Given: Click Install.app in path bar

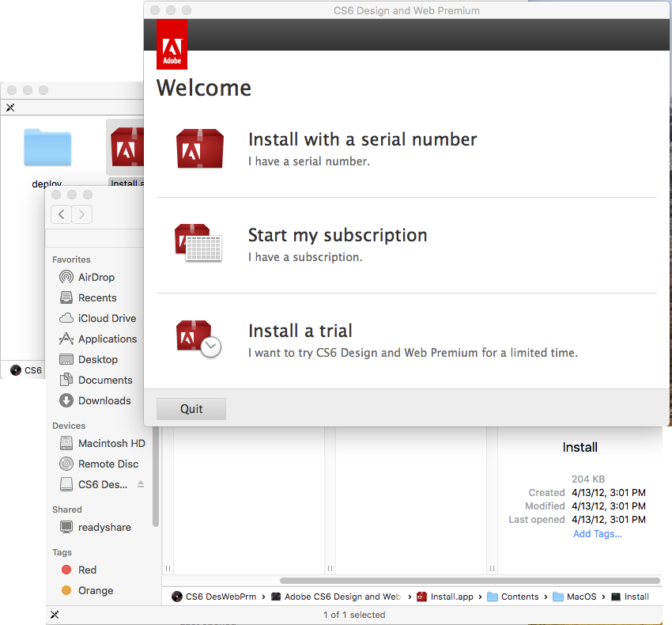Looking at the screenshot, I should coord(445,597).
